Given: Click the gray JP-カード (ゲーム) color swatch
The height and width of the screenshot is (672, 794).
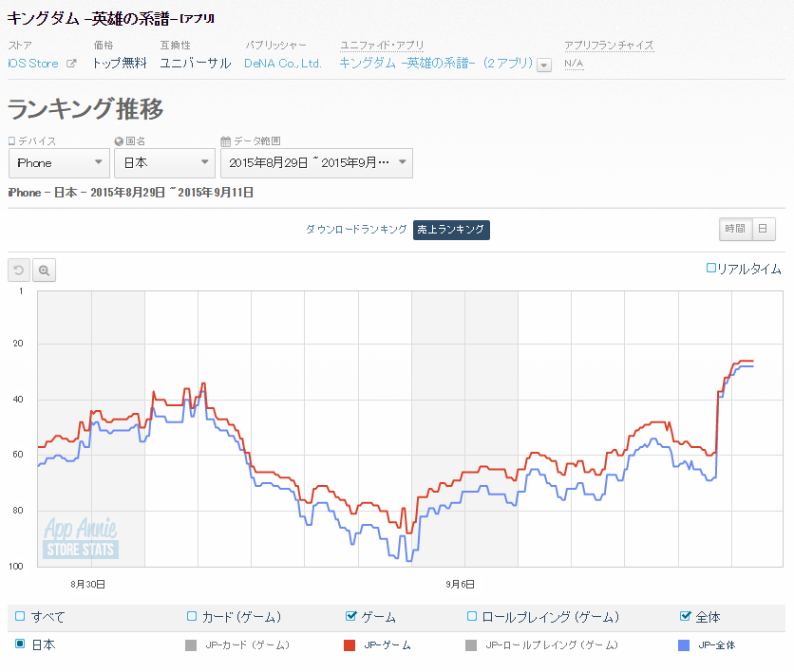Looking at the screenshot, I should pyautogui.click(x=191, y=645).
